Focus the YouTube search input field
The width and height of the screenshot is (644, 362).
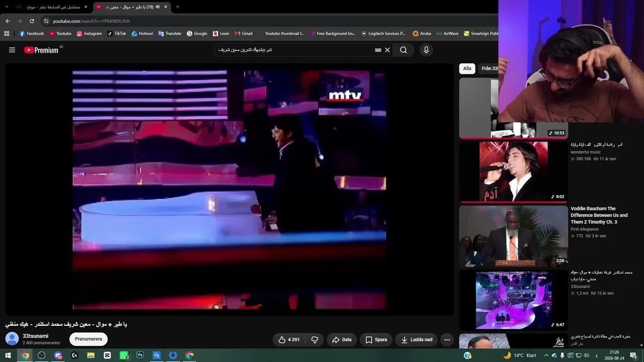(x=296, y=50)
